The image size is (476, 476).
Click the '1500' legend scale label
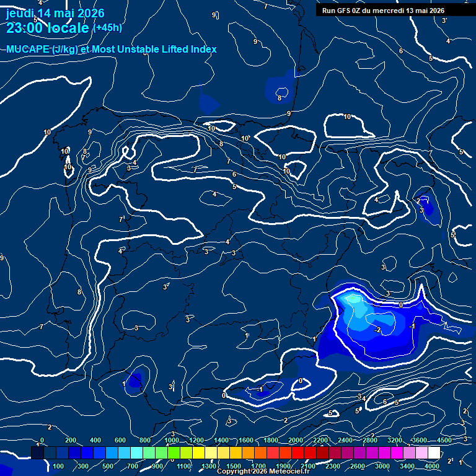[234, 466]
